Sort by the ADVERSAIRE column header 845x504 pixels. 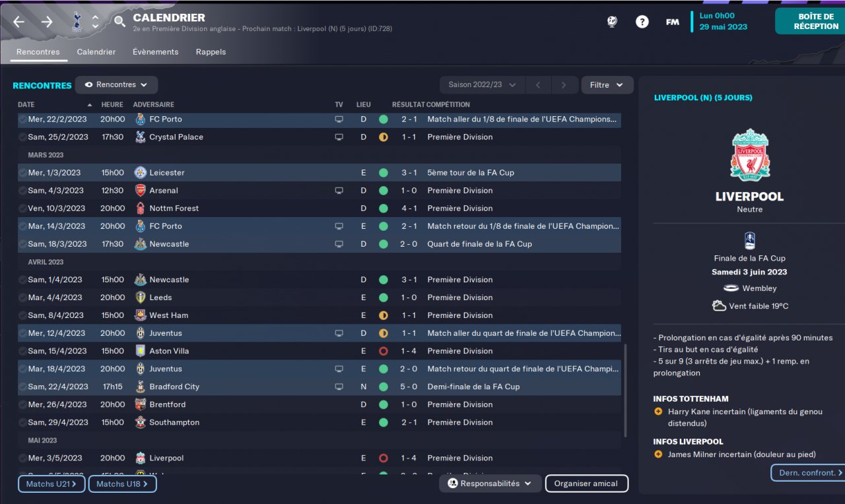click(154, 105)
